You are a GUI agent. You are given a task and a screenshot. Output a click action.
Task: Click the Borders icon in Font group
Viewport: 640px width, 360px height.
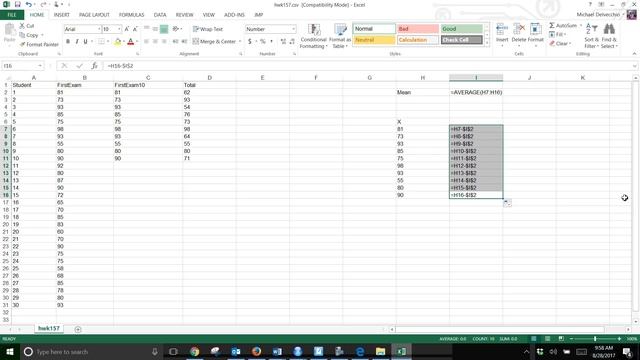[101, 41]
